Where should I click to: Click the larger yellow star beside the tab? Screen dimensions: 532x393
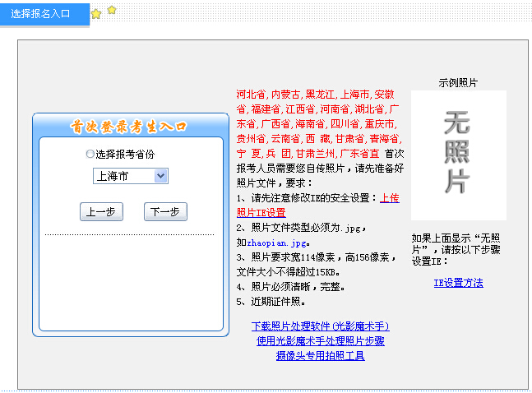click(x=96, y=14)
